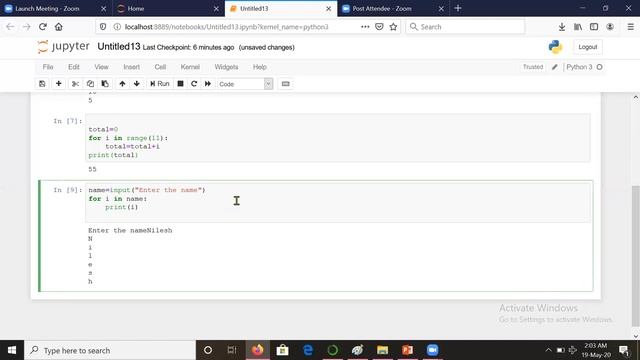Rename notebook title Untitled13
This screenshot has height=360, width=640.
click(119, 47)
